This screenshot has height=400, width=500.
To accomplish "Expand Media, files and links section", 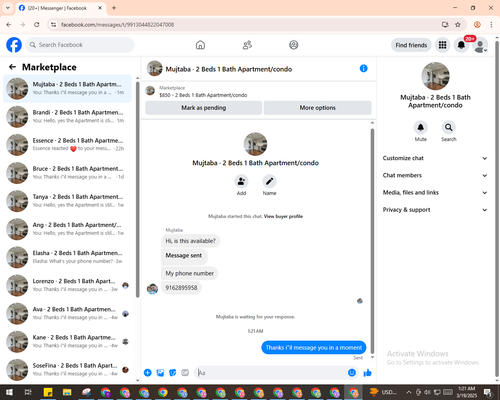I will (435, 192).
